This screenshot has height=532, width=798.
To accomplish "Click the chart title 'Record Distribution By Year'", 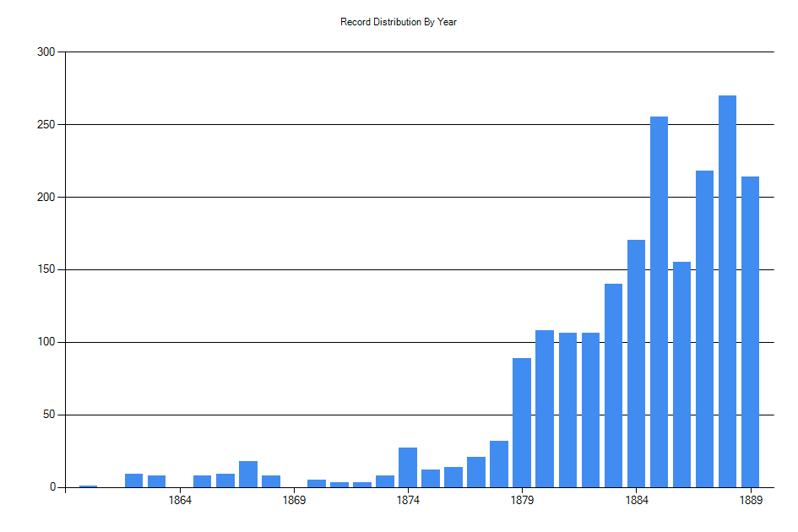I will pyautogui.click(x=399, y=22).
